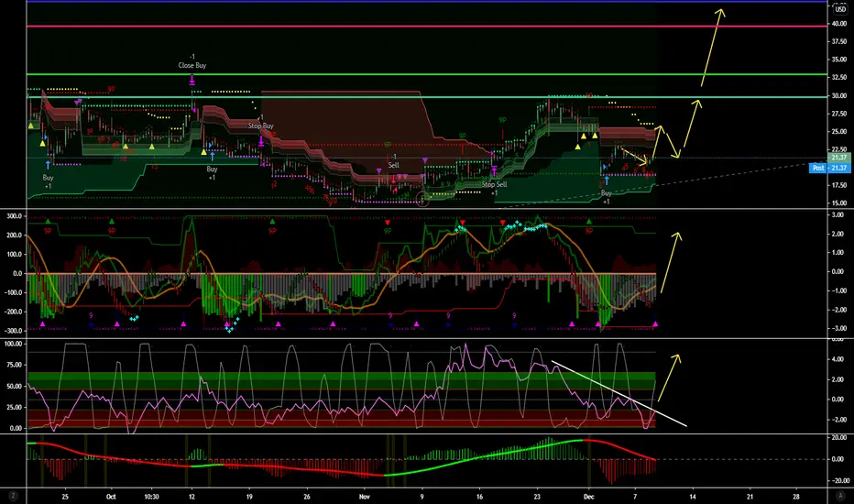The width and height of the screenshot is (854, 504).
Task: Select the green horizontal line near 32.50
Action: pos(427,74)
